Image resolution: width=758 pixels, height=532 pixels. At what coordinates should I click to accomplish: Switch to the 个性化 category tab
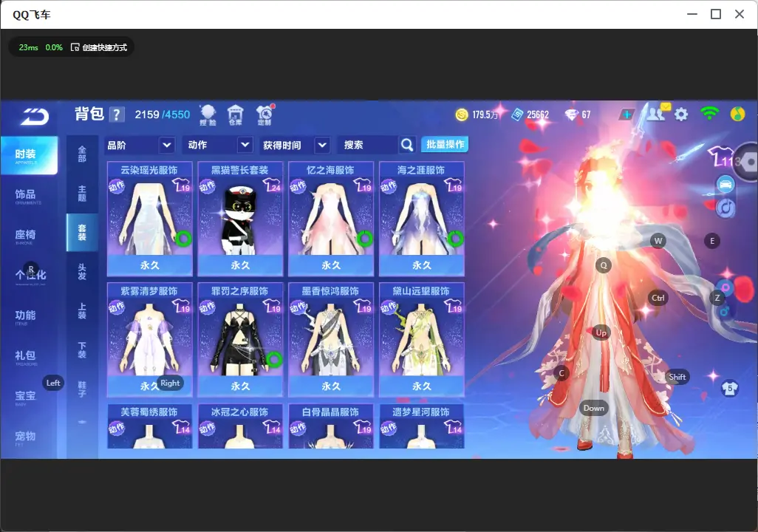coord(29,276)
